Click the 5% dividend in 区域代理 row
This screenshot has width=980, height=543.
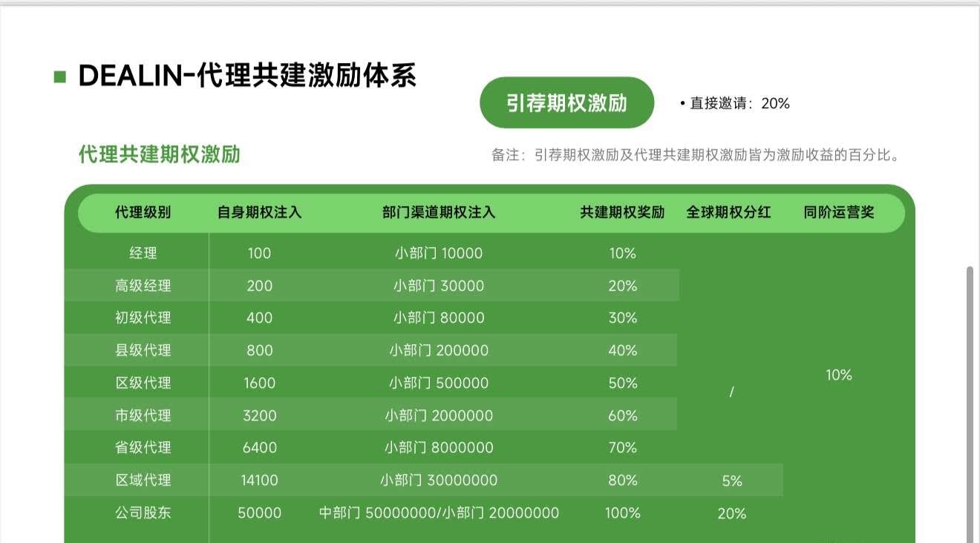click(x=732, y=481)
